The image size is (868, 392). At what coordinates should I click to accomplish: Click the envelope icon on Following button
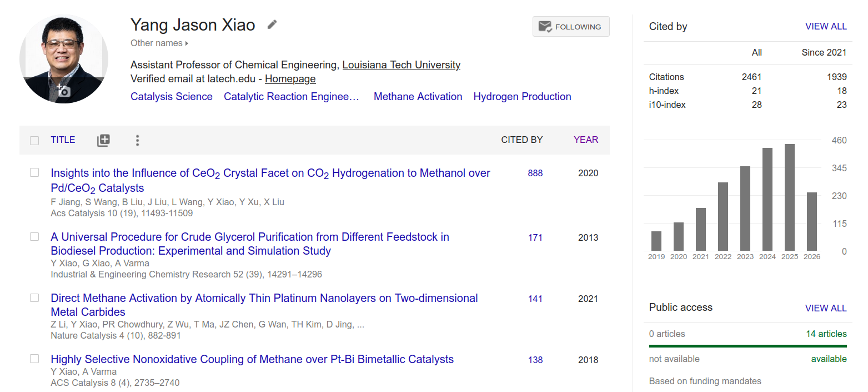pos(545,27)
